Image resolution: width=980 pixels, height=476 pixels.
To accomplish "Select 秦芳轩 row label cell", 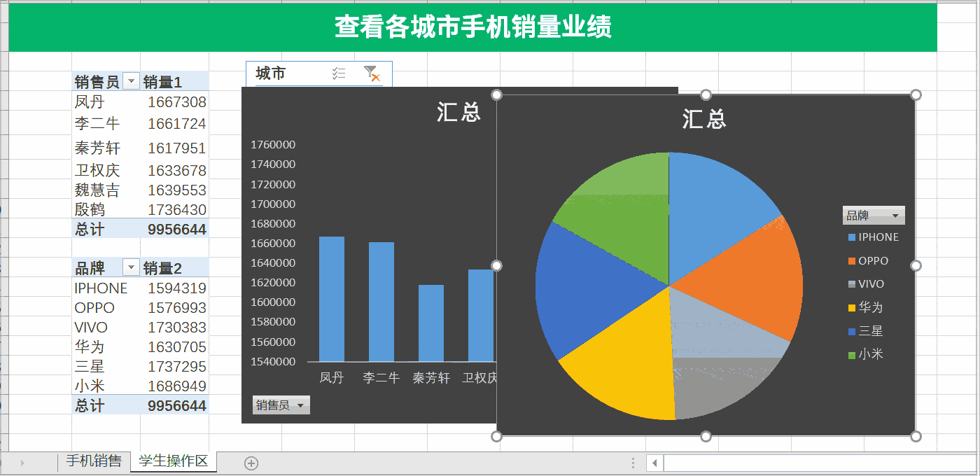I will click(x=106, y=148).
